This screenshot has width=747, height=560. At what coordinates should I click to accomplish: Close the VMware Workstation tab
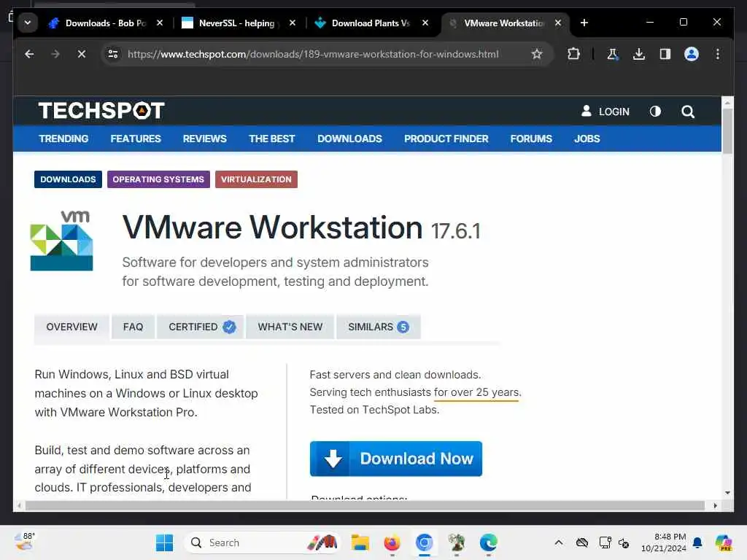click(558, 23)
